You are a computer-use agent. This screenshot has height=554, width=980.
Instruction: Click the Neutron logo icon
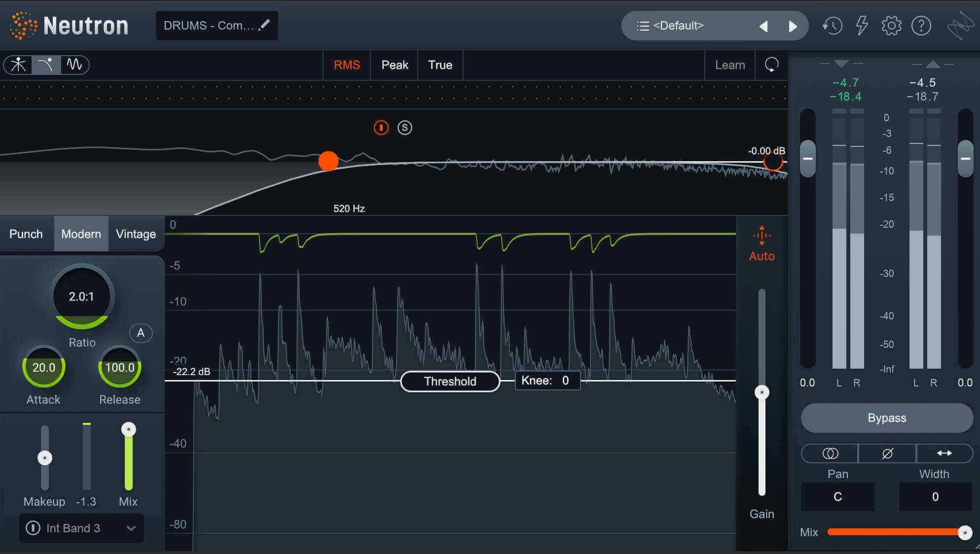pos(23,26)
